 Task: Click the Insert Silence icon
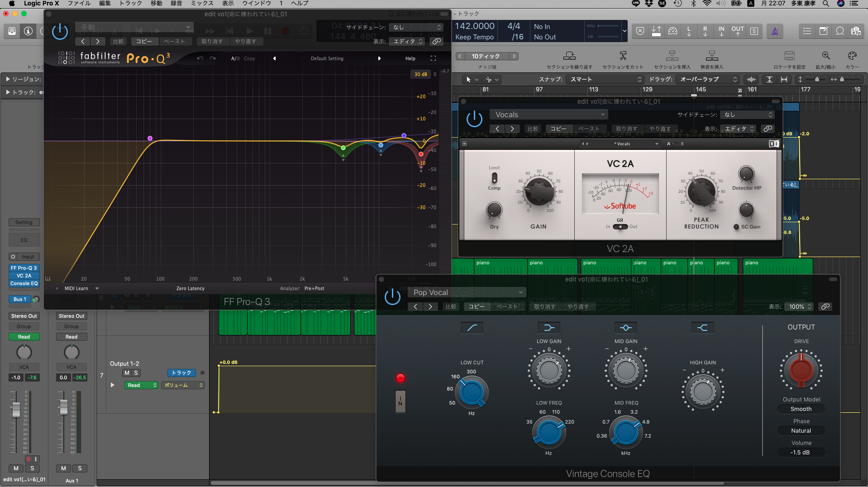click(712, 56)
